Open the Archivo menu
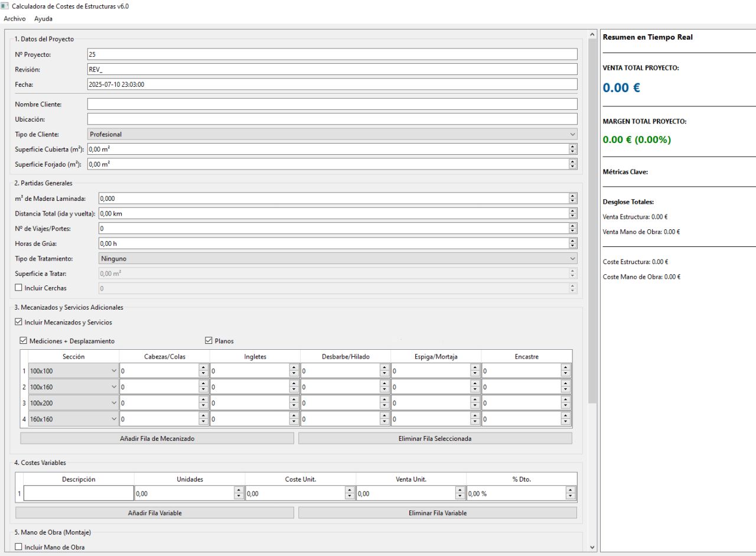 tap(15, 19)
